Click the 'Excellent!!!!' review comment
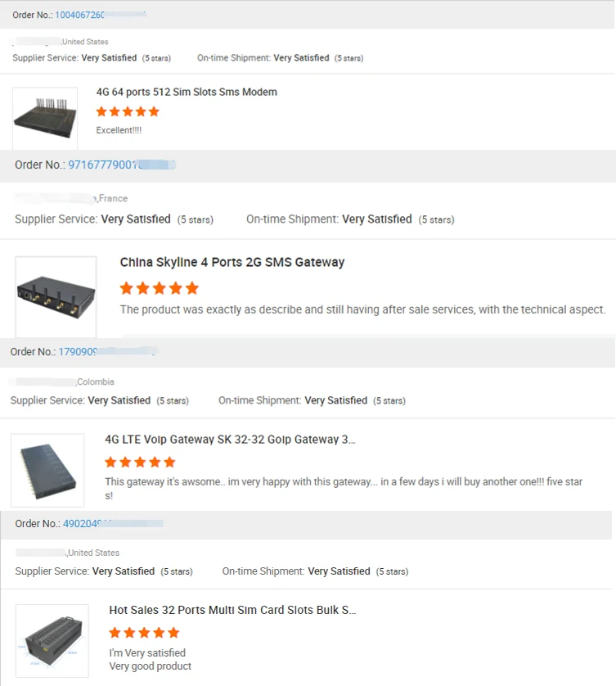Screen dimensions: 616x686 119,130
